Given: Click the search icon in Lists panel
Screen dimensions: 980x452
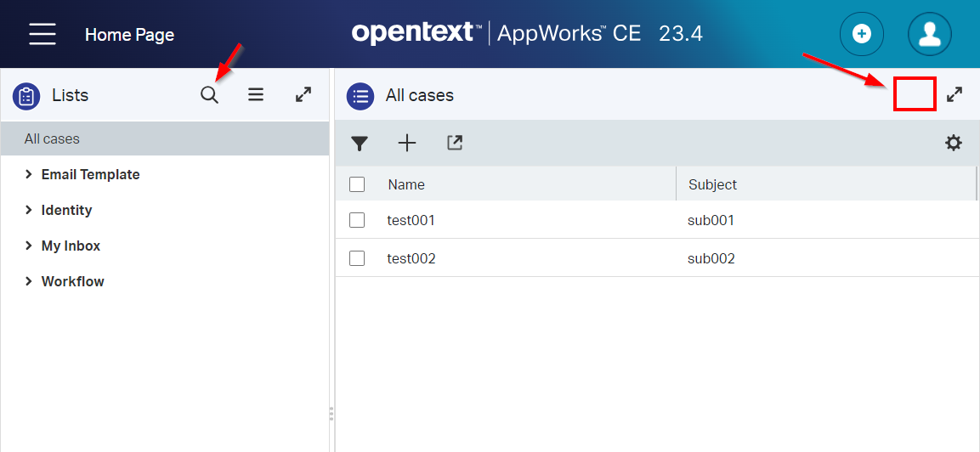Looking at the screenshot, I should (x=209, y=95).
